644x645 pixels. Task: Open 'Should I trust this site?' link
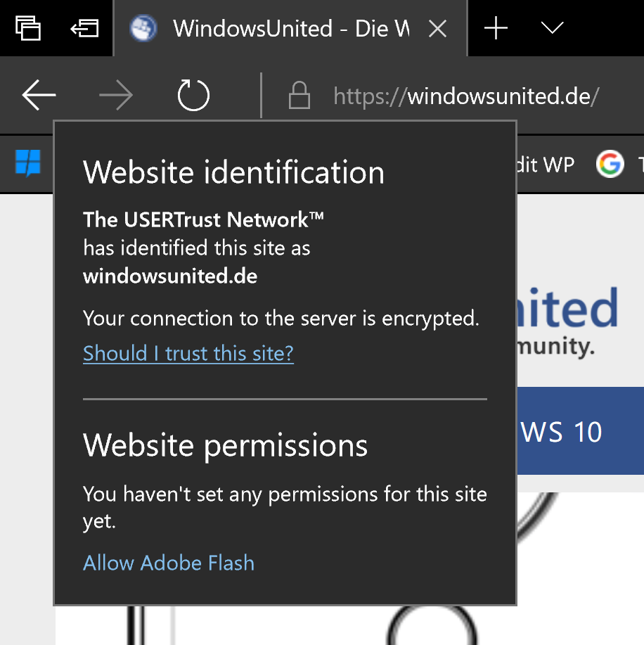188,353
